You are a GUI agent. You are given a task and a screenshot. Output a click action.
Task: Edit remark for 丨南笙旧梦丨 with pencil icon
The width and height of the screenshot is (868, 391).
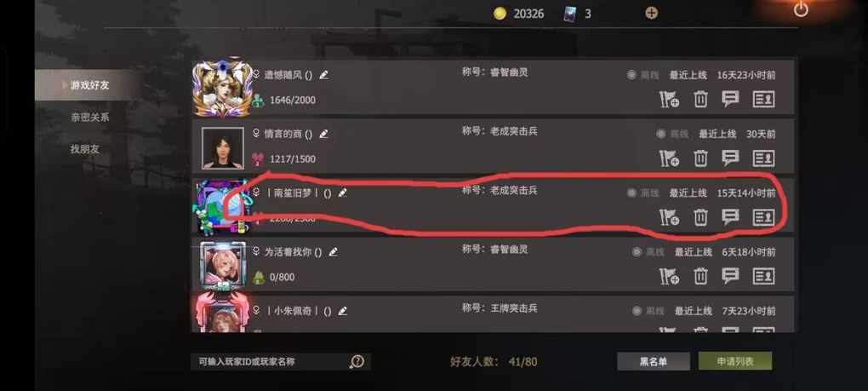click(x=343, y=193)
